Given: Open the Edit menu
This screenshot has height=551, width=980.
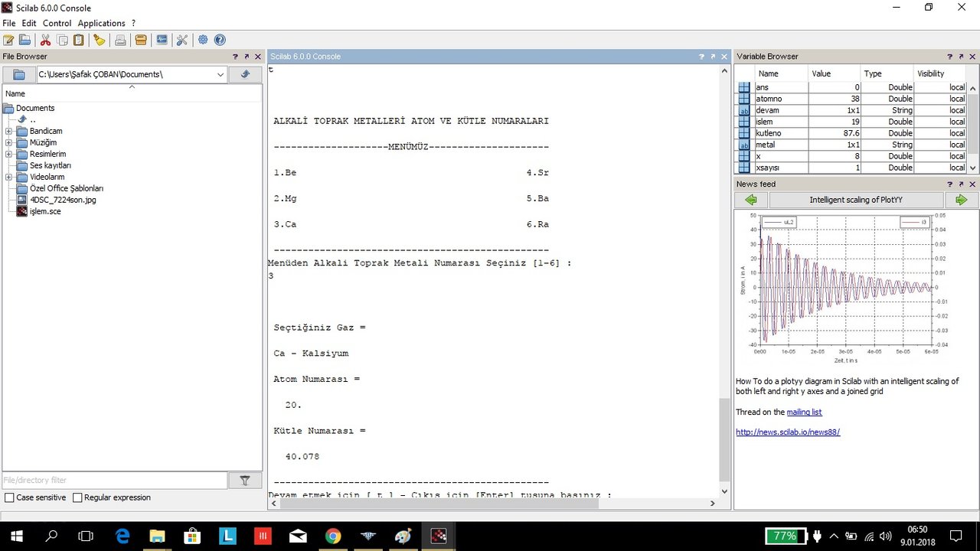Looking at the screenshot, I should (29, 23).
